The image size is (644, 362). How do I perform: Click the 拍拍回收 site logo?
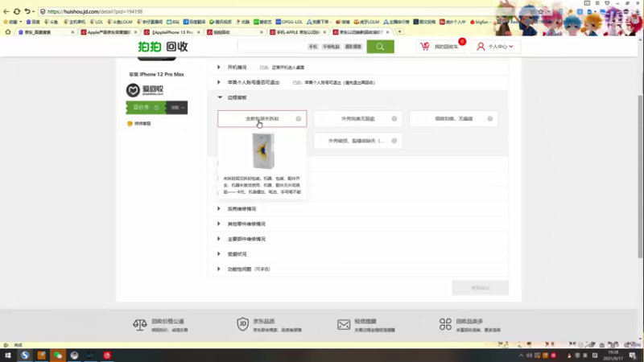click(x=163, y=47)
